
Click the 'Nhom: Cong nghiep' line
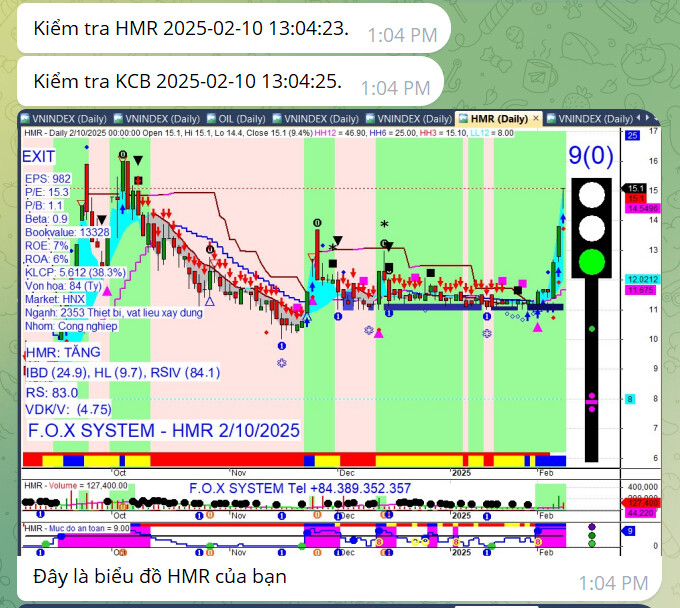(x=71, y=326)
